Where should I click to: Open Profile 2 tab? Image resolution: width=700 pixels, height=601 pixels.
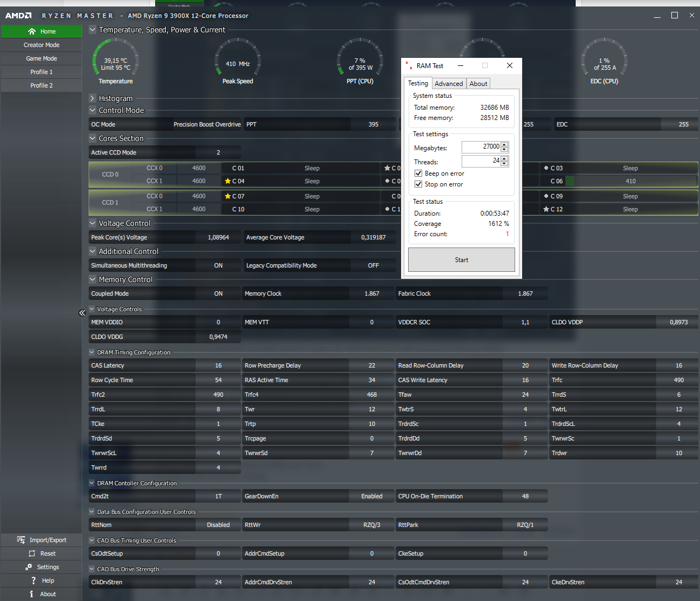coord(42,85)
